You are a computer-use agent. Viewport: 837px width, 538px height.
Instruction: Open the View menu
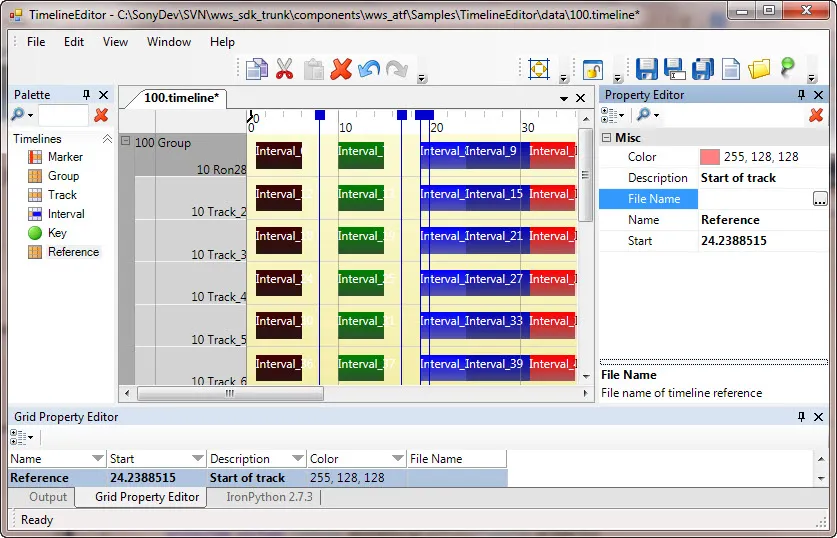115,42
